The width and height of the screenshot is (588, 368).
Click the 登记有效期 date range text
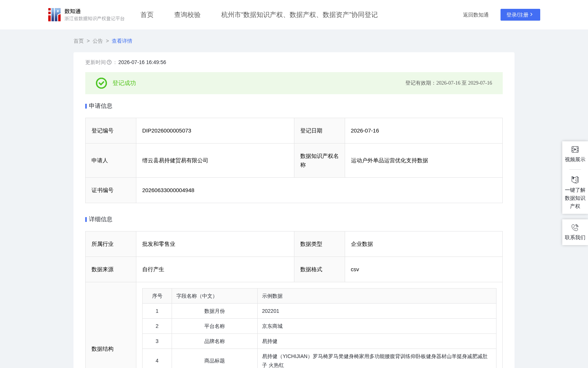click(449, 83)
